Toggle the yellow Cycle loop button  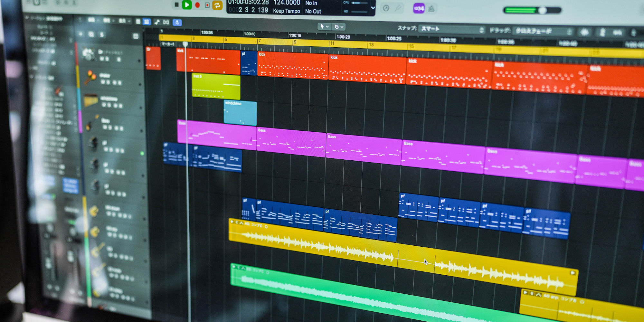217,5
